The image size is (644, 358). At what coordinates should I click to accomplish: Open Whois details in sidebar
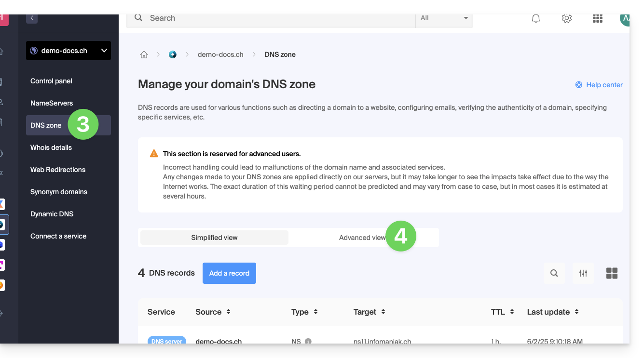(x=51, y=147)
